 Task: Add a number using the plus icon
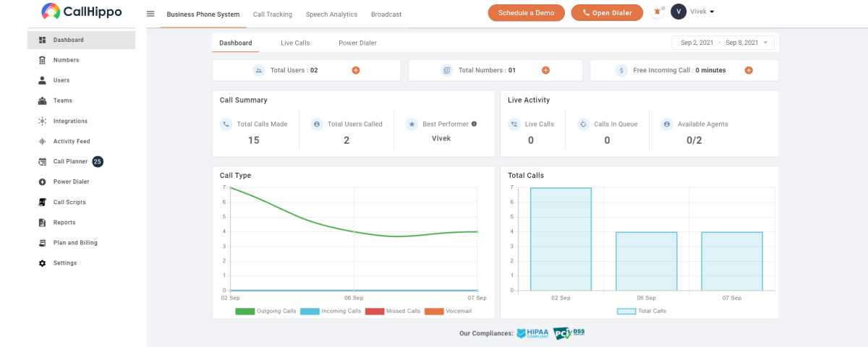545,70
